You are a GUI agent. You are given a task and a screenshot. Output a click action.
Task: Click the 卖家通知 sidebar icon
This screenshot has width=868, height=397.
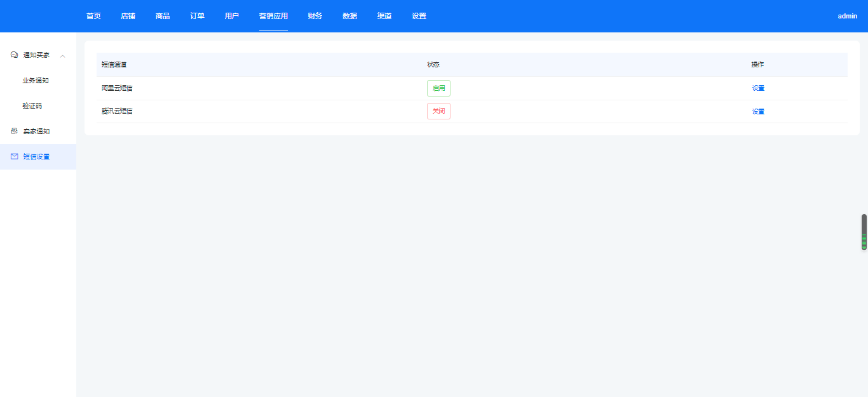coord(15,131)
